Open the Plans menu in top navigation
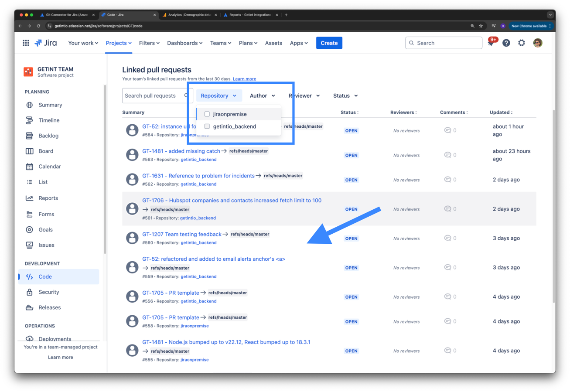The width and height of the screenshot is (570, 392). tap(248, 43)
